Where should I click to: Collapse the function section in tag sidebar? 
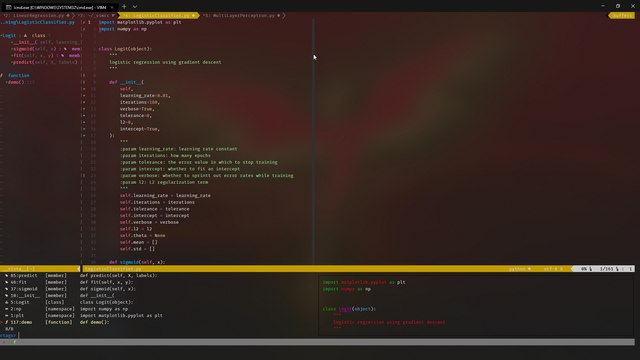(x=18, y=76)
